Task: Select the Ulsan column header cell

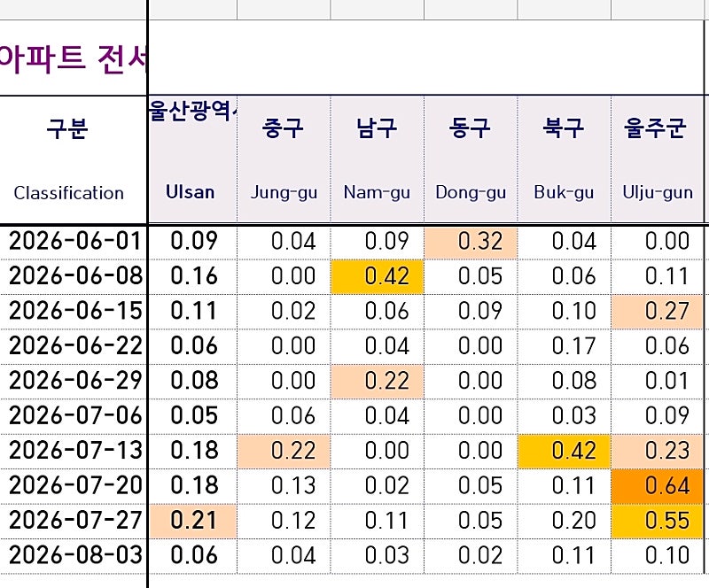Action: click(x=192, y=159)
